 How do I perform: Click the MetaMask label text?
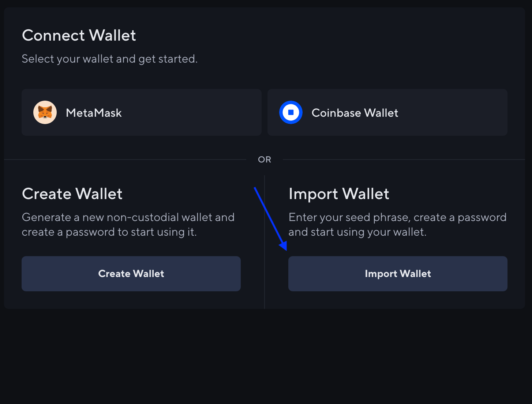tap(94, 113)
